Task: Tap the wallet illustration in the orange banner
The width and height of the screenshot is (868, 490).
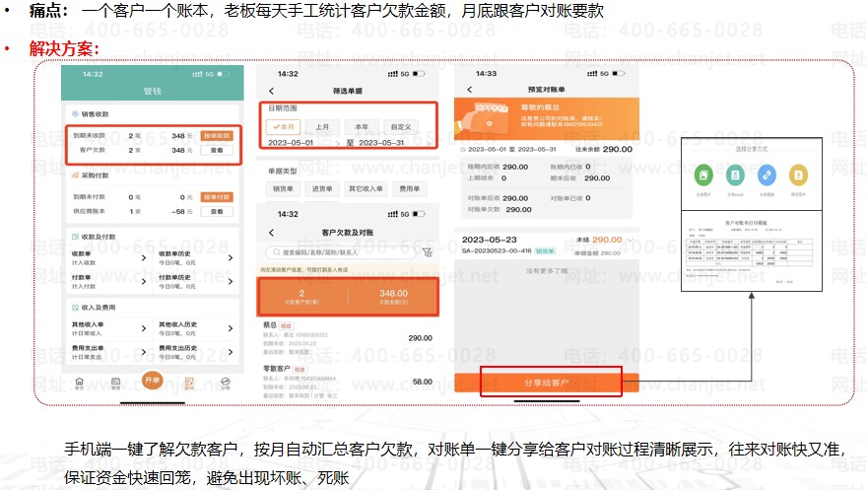Action: [x=484, y=118]
